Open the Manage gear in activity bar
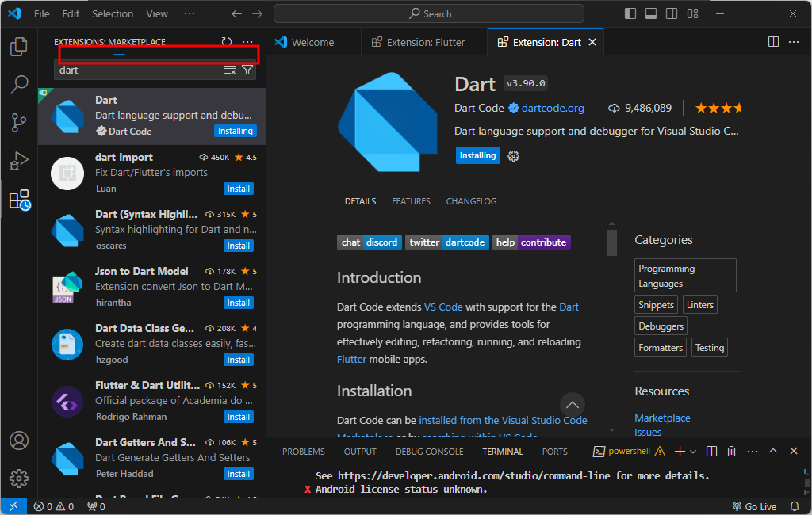 (x=19, y=479)
